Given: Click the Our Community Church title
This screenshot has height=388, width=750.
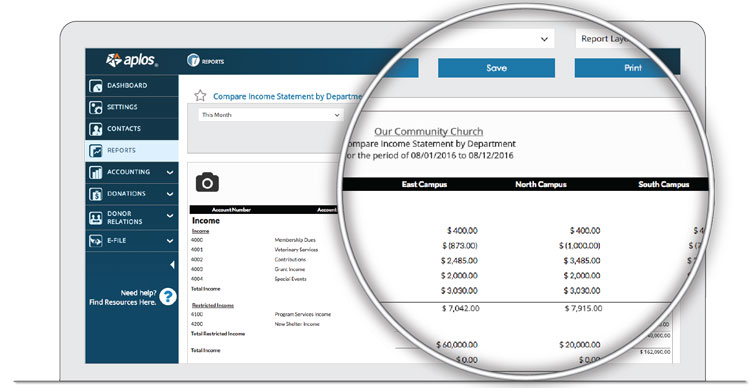Looking at the screenshot, I should pos(429,132).
